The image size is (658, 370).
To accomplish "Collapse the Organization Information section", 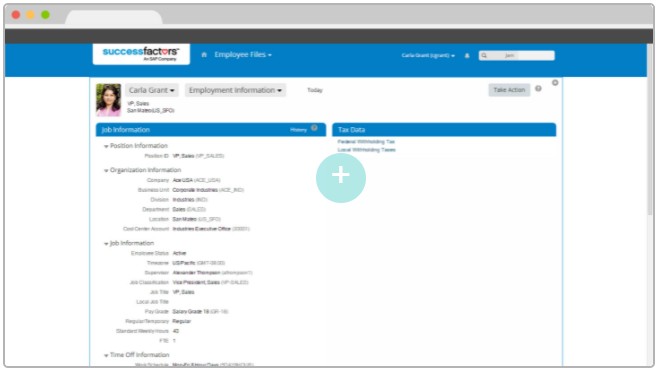I will (x=106, y=170).
